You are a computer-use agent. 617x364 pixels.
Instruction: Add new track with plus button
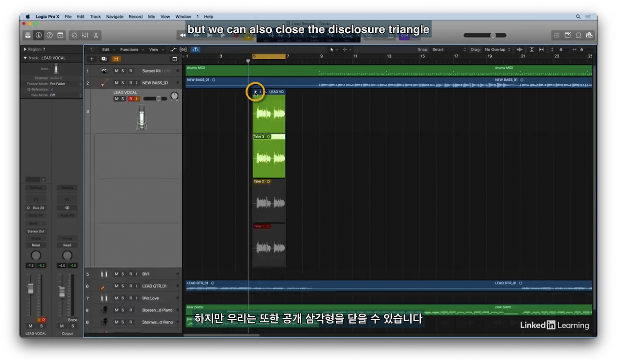pyautogui.click(x=92, y=59)
